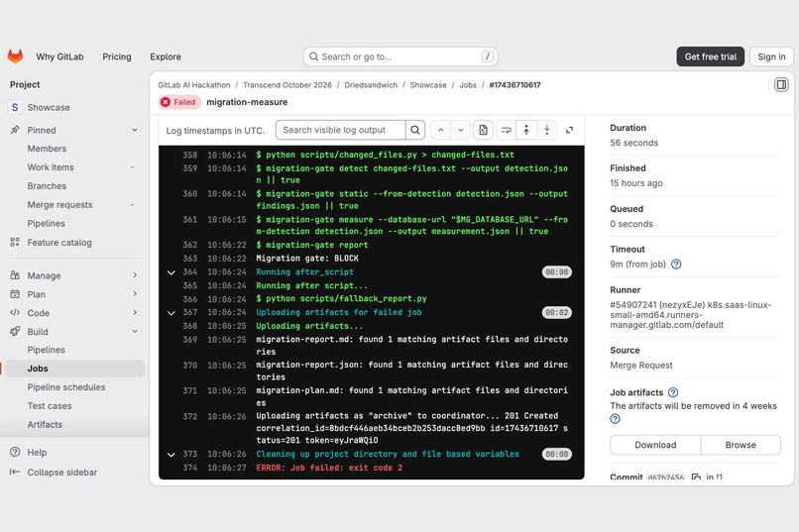
Task: Open GitLab AI Hackathon breadcrumb
Action: coord(193,85)
